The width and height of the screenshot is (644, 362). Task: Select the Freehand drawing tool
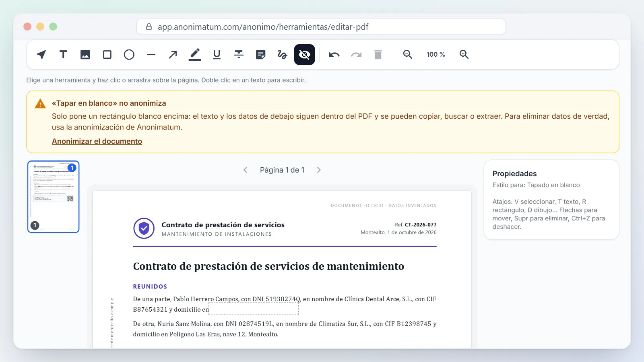(283, 55)
